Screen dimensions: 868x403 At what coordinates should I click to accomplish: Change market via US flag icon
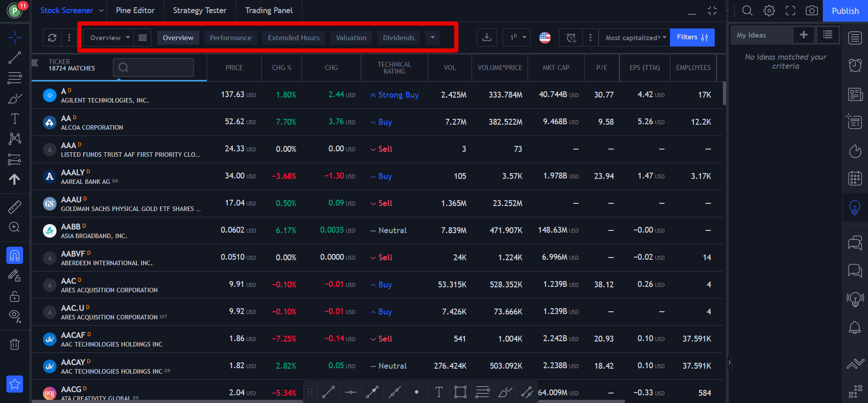point(545,37)
